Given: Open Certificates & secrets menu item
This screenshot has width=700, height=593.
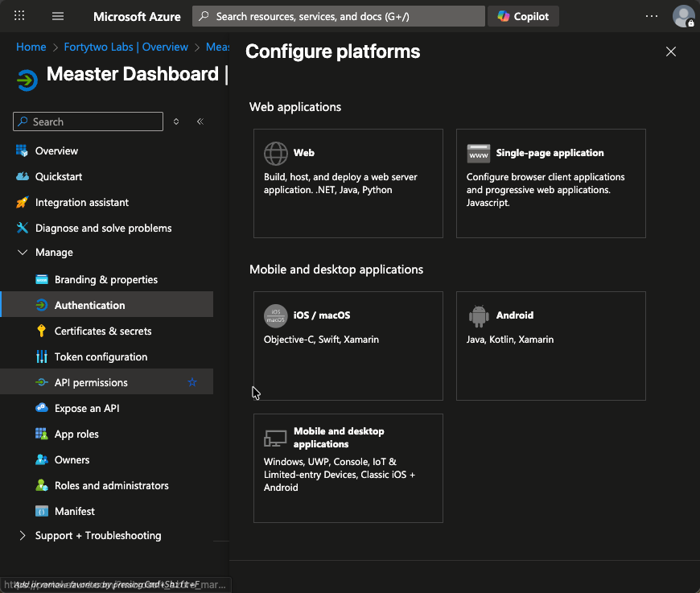Looking at the screenshot, I should 103,332.
